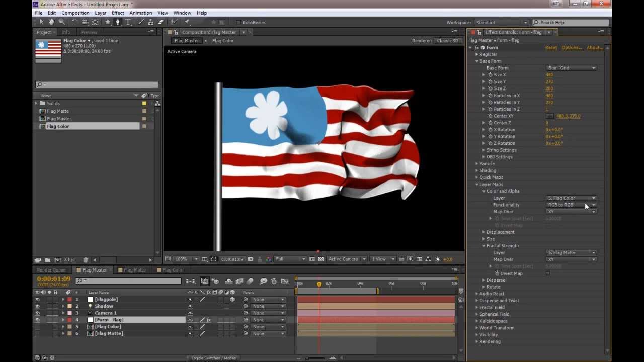Click Toggle Switches / Modes button

click(213, 358)
